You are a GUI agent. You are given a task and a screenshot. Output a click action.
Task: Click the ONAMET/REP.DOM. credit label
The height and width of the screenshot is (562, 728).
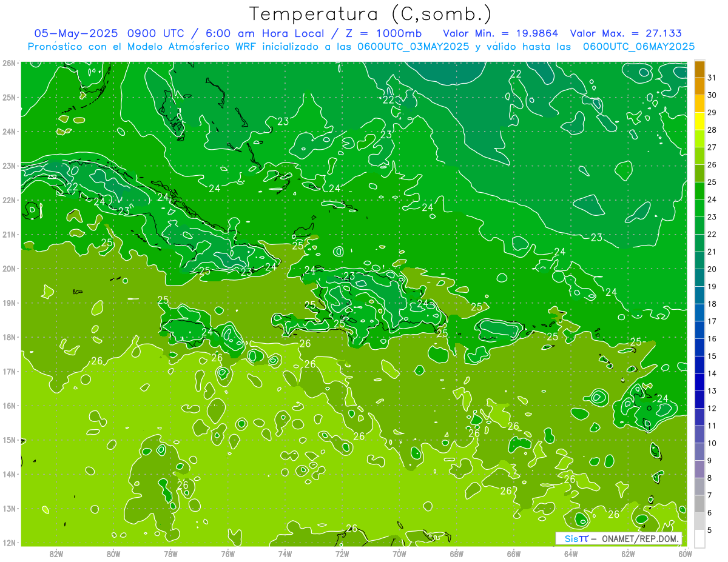click(641, 538)
